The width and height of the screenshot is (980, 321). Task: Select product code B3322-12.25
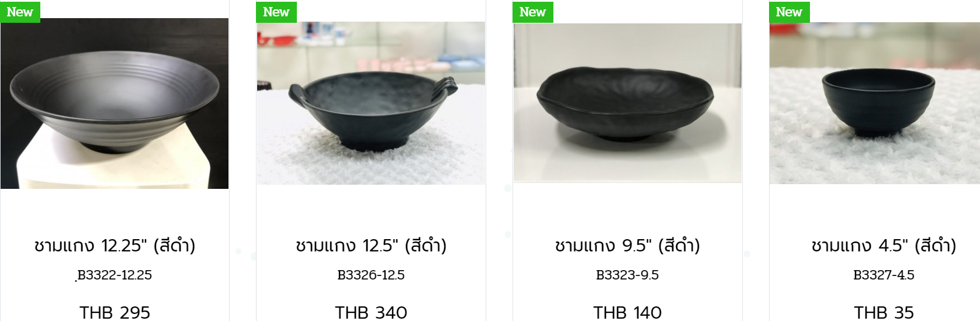[x=115, y=275]
